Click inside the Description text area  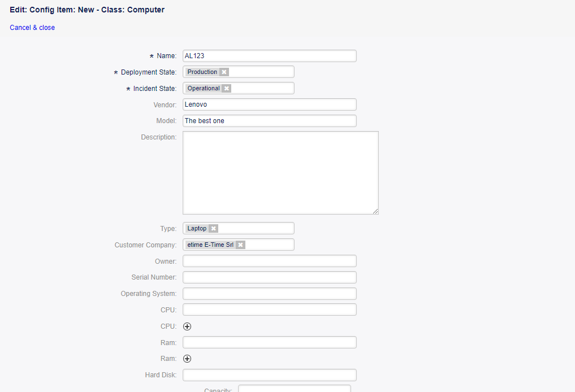280,172
